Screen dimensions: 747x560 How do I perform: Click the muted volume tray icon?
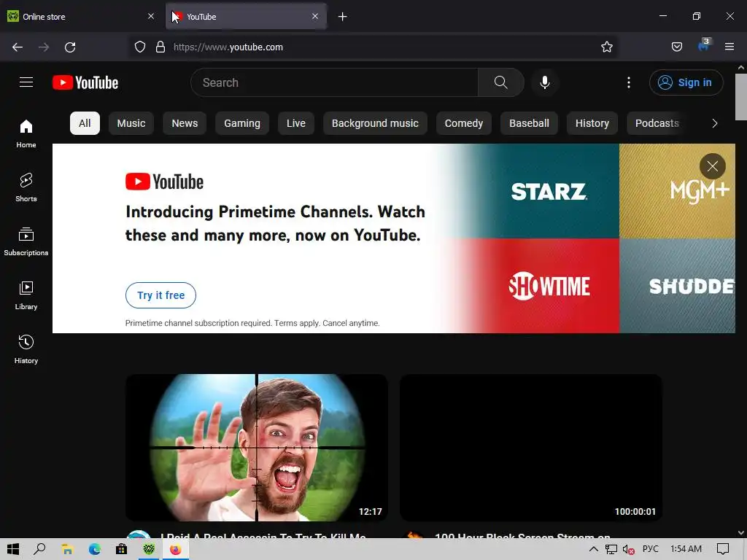coord(628,550)
